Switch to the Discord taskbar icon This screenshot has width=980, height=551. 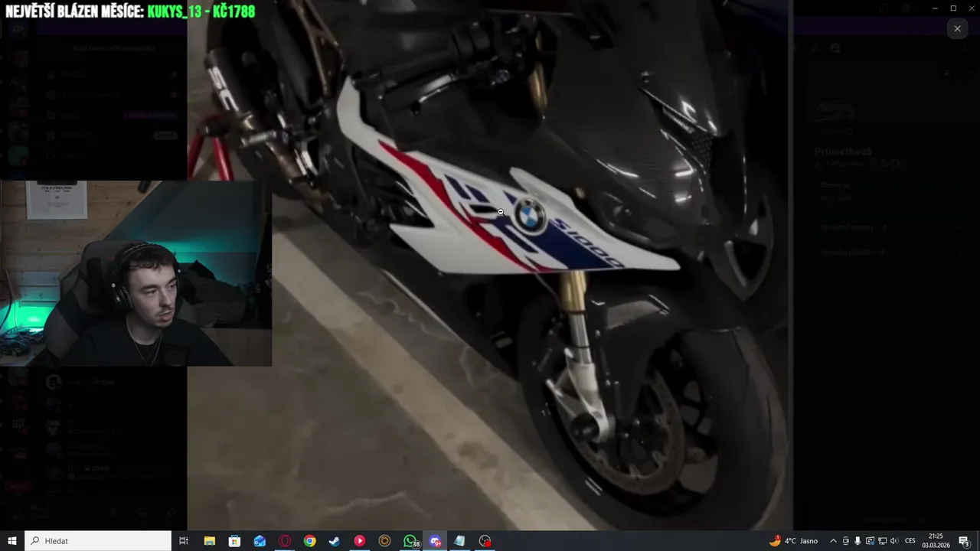pyautogui.click(x=436, y=541)
